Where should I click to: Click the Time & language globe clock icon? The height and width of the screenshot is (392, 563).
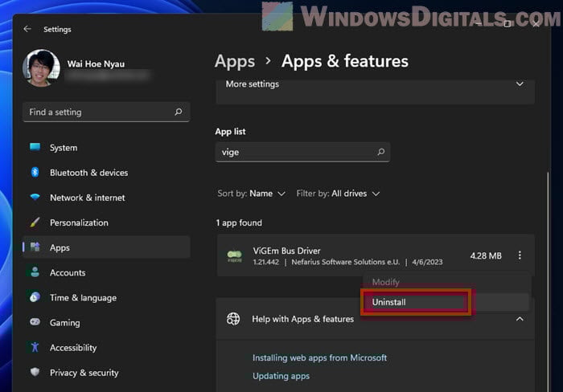35,297
